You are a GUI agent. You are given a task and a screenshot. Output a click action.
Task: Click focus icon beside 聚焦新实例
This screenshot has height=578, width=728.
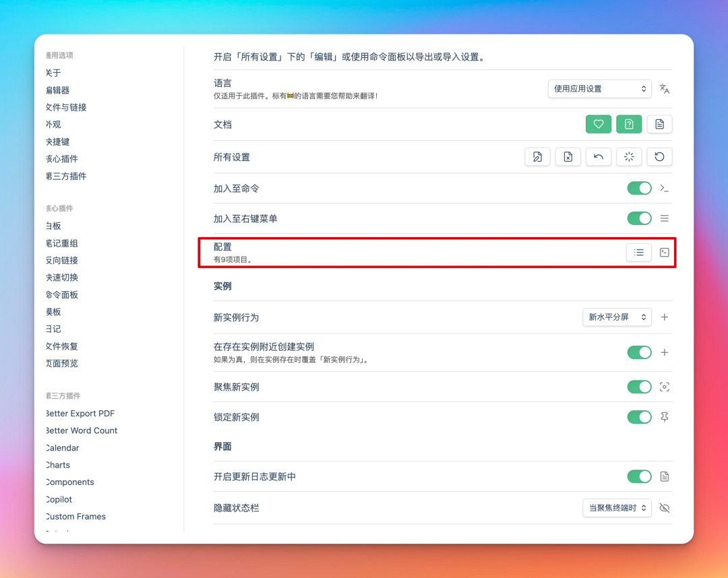[665, 387]
